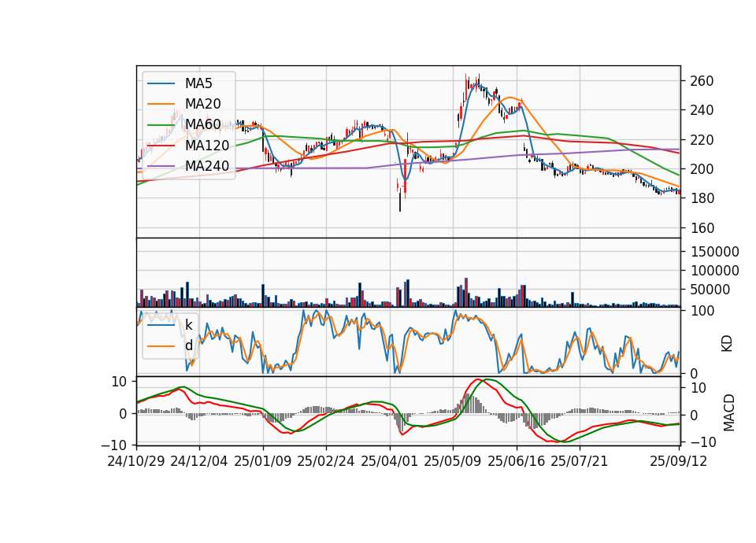Click the 24/12/04 date axis label
Viewport: 756px width, 543px height.
click(x=198, y=461)
